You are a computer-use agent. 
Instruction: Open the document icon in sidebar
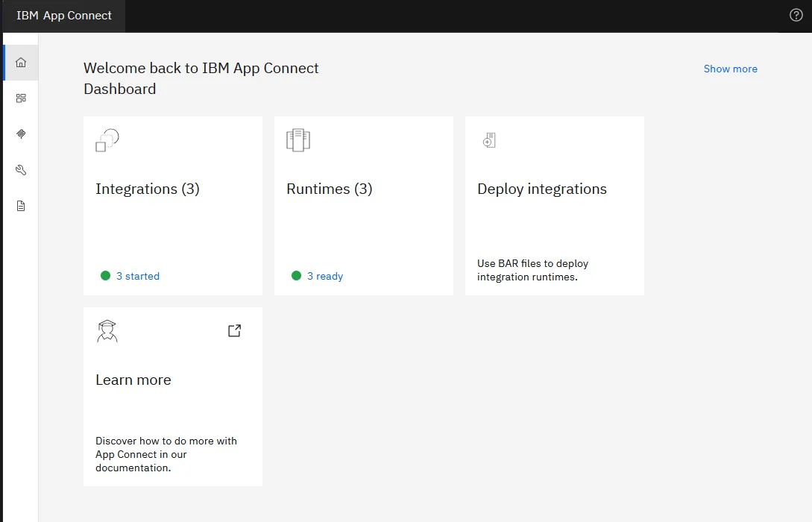pos(21,206)
